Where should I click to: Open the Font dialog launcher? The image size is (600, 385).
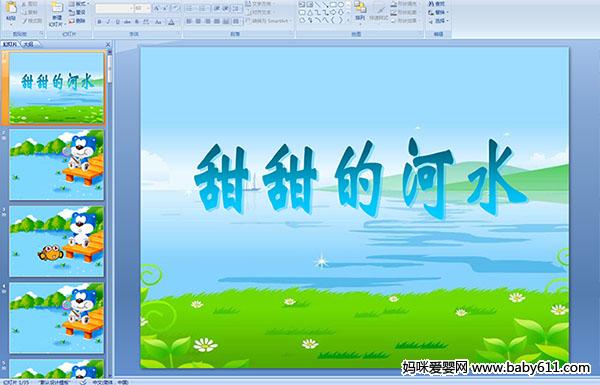click(178, 34)
